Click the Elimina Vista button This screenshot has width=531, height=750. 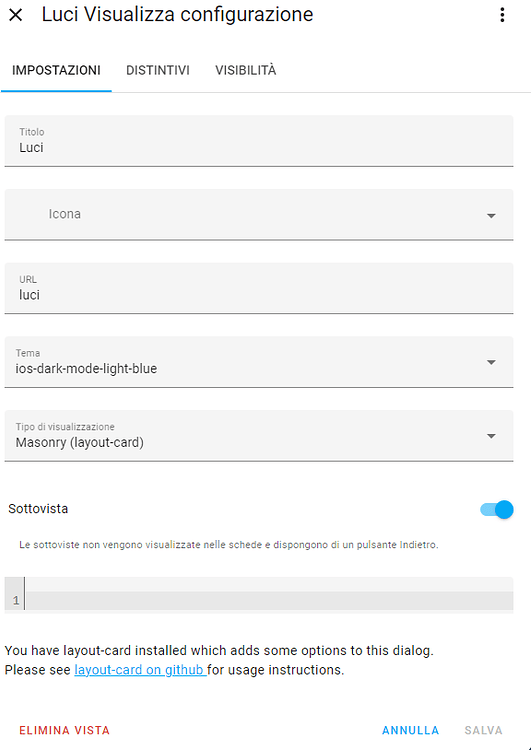click(65, 730)
